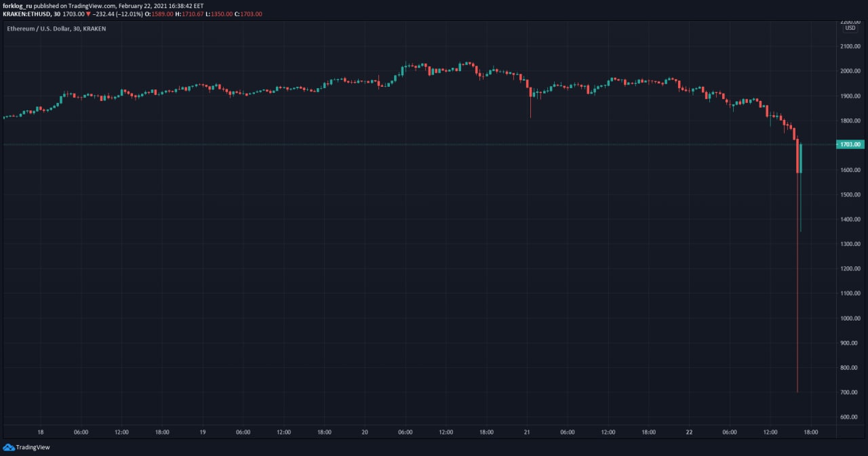Select date 21 on the time axis
This screenshot has height=456, width=868.
(x=527, y=432)
